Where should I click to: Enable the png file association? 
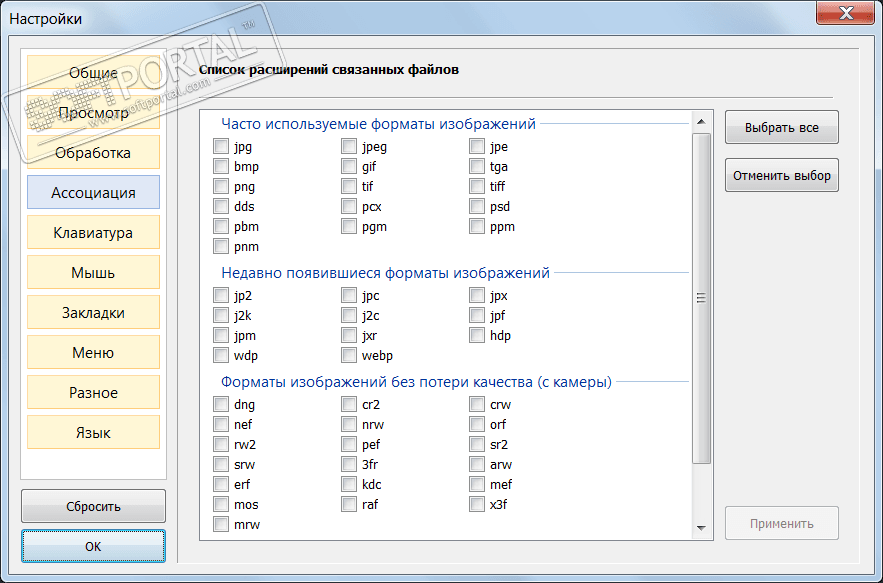tap(221, 186)
